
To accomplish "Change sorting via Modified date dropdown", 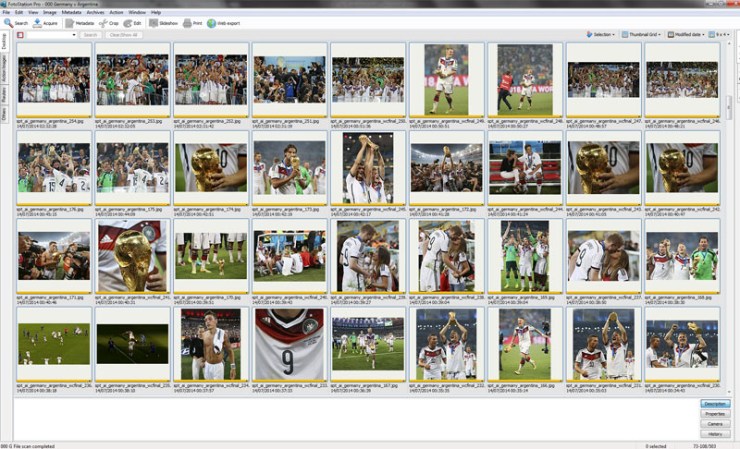I will click(686, 34).
